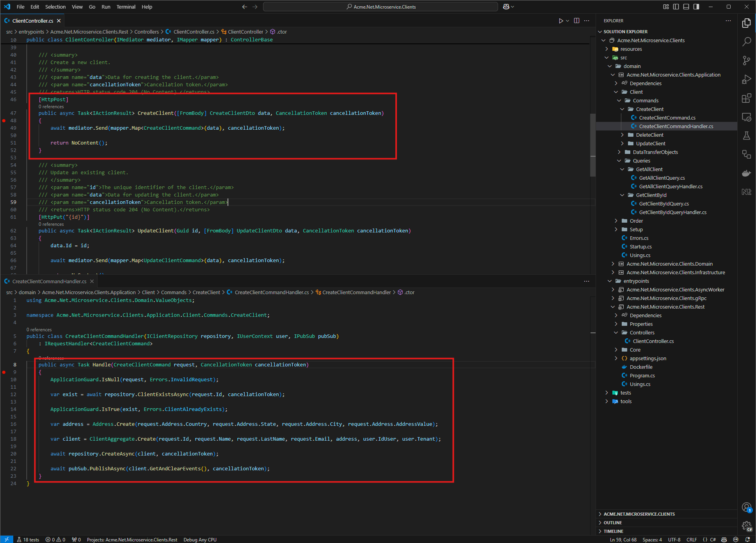Open the Explorer view in activity bar
This screenshot has width=756, height=543.
pyautogui.click(x=746, y=23)
